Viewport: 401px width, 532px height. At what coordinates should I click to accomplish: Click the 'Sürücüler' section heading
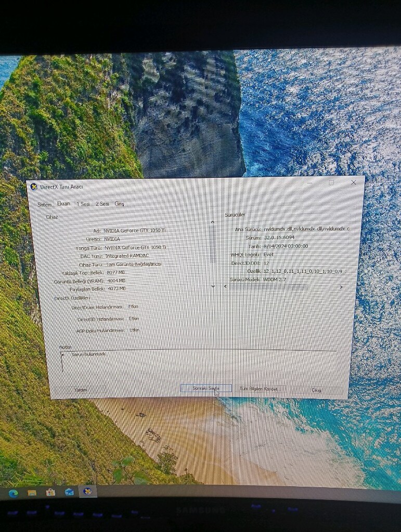[x=235, y=215]
